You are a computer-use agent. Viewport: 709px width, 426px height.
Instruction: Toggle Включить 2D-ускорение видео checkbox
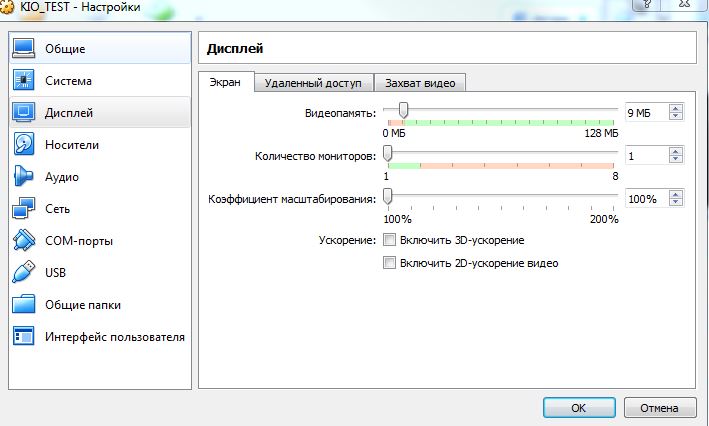390,263
